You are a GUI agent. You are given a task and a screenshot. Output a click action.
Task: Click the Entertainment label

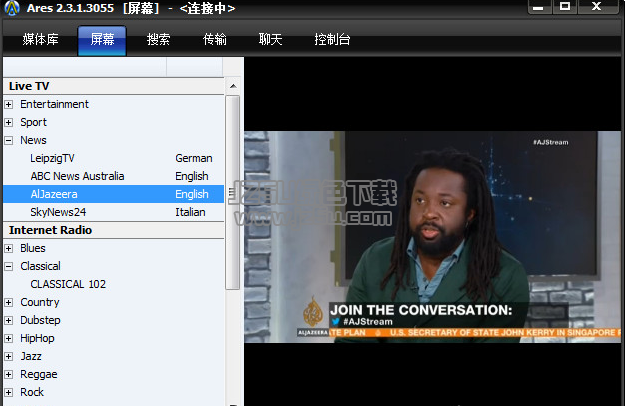[x=54, y=104]
